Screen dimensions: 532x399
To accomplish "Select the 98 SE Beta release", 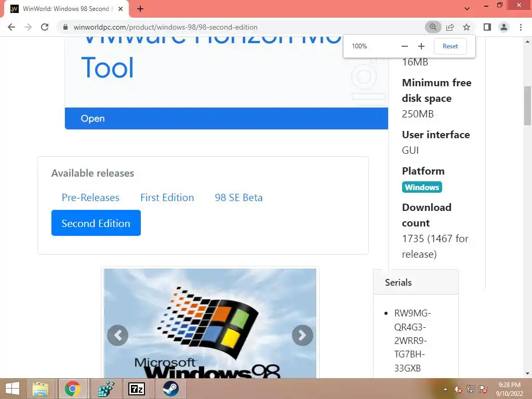I will 238,197.
